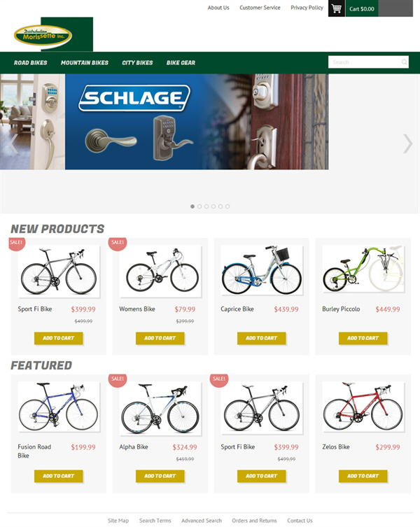Open the City Bikes category
Screen dimensions: 420x527
(137, 63)
